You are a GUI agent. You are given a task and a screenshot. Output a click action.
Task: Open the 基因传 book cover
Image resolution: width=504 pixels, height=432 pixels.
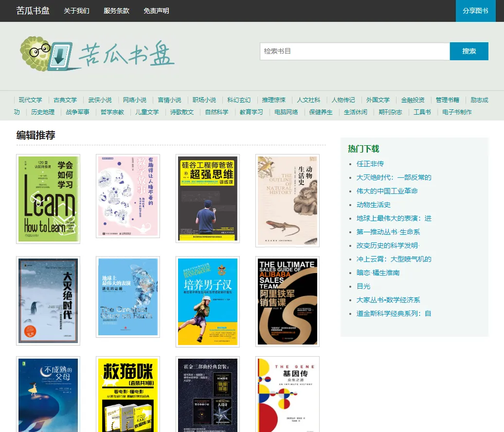coord(288,395)
